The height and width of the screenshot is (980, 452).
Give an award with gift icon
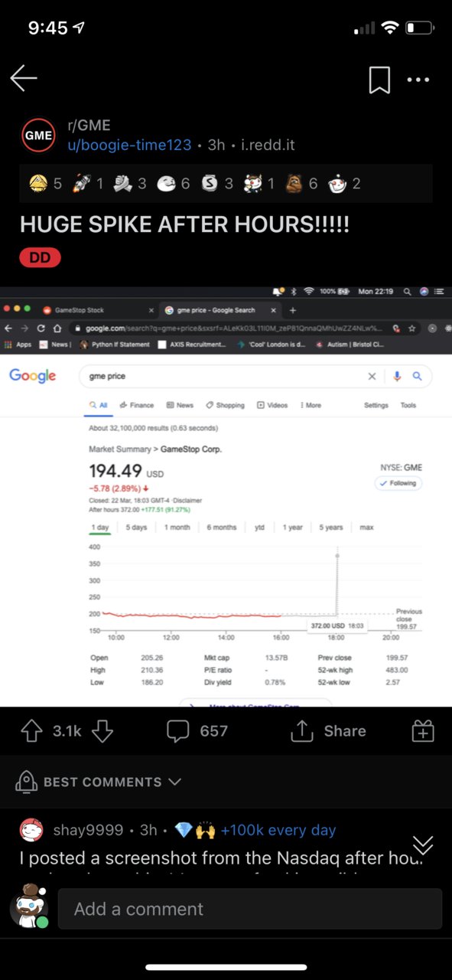[423, 731]
